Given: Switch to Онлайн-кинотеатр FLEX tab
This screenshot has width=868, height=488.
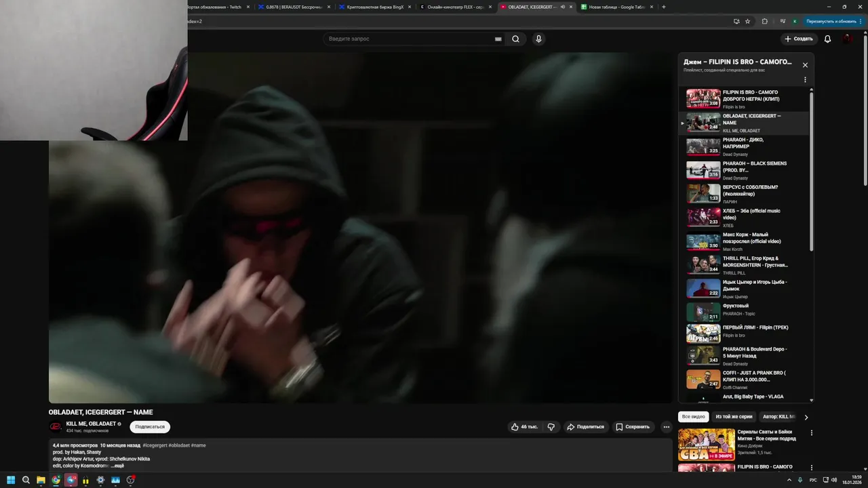Looking at the screenshot, I should tap(456, 7).
